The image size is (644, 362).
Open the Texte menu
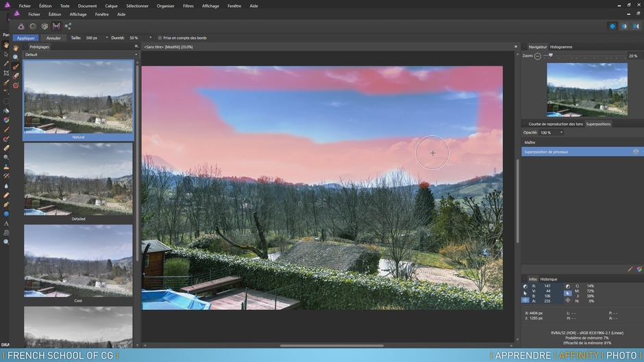click(65, 6)
